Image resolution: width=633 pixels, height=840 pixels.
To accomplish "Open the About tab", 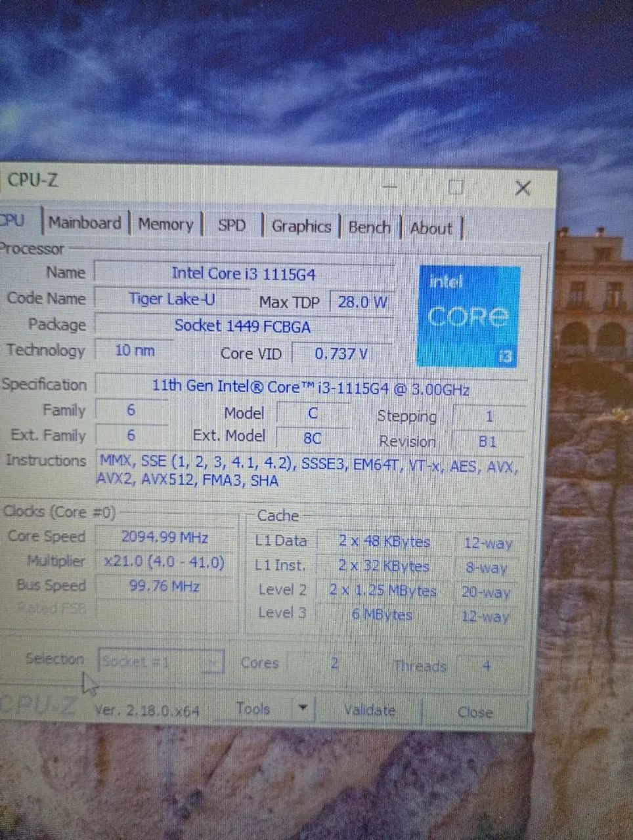I will click(x=431, y=228).
